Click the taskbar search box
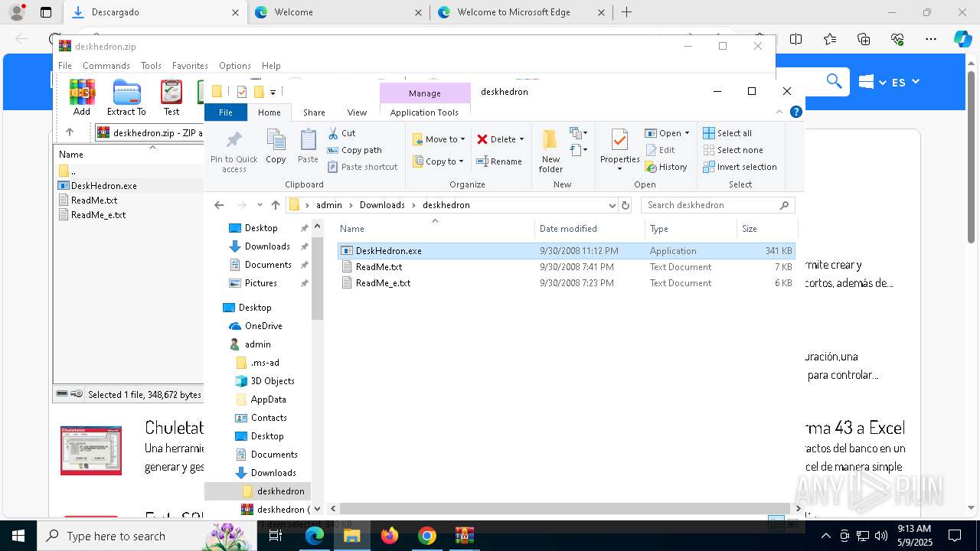 pyautogui.click(x=145, y=536)
